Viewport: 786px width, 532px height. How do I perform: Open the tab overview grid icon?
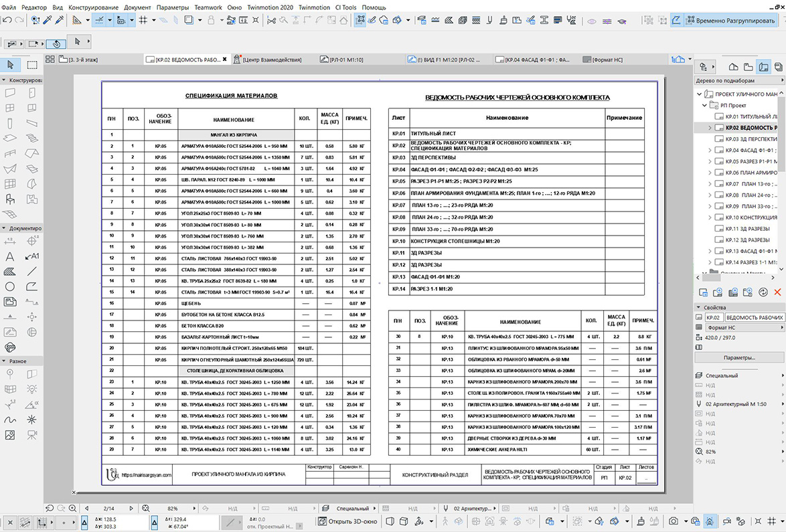point(50,60)
